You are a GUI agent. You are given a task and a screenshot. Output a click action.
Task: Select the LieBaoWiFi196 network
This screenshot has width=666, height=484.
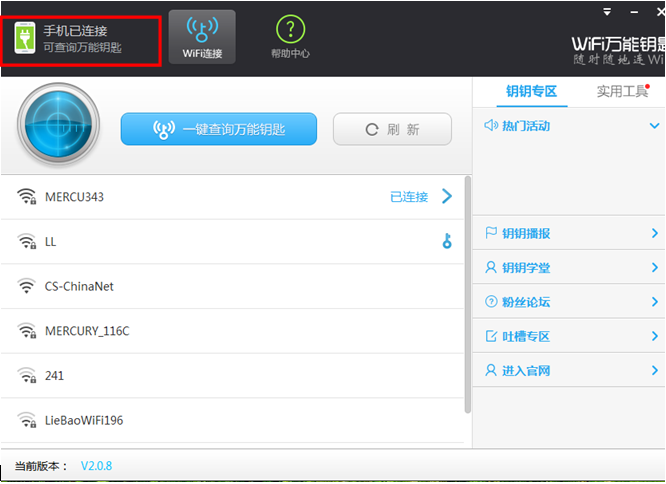[x=232, y=420]
